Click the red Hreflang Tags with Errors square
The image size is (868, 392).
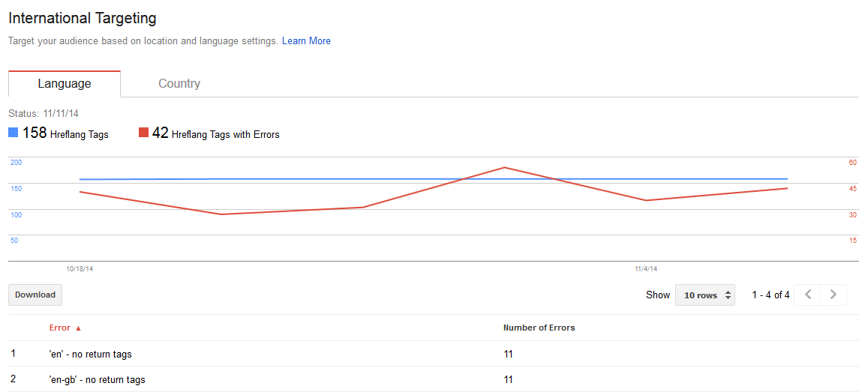point(143,133)
